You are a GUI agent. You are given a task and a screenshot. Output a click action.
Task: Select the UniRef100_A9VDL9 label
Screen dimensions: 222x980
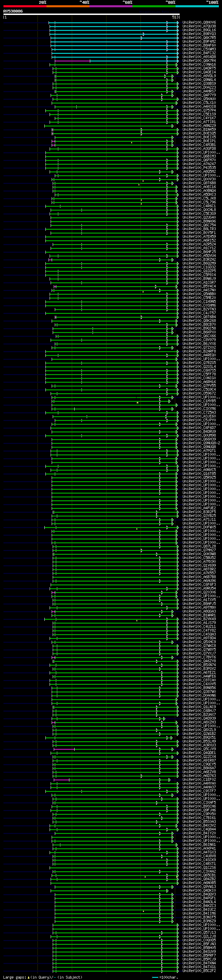(199, 76)
